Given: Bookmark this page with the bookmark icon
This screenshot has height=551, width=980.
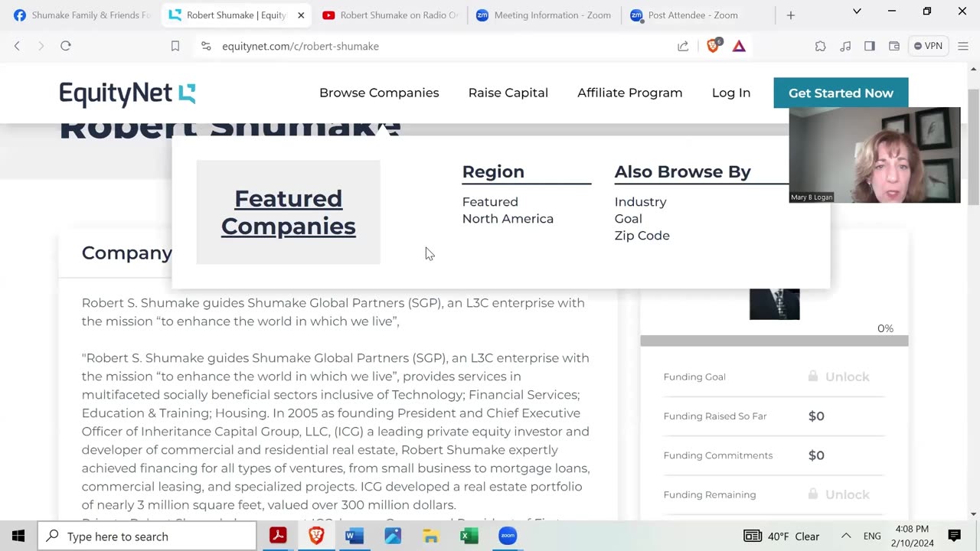Looking at the screenshot, I should pyautogui.click(x=175, y=46).
